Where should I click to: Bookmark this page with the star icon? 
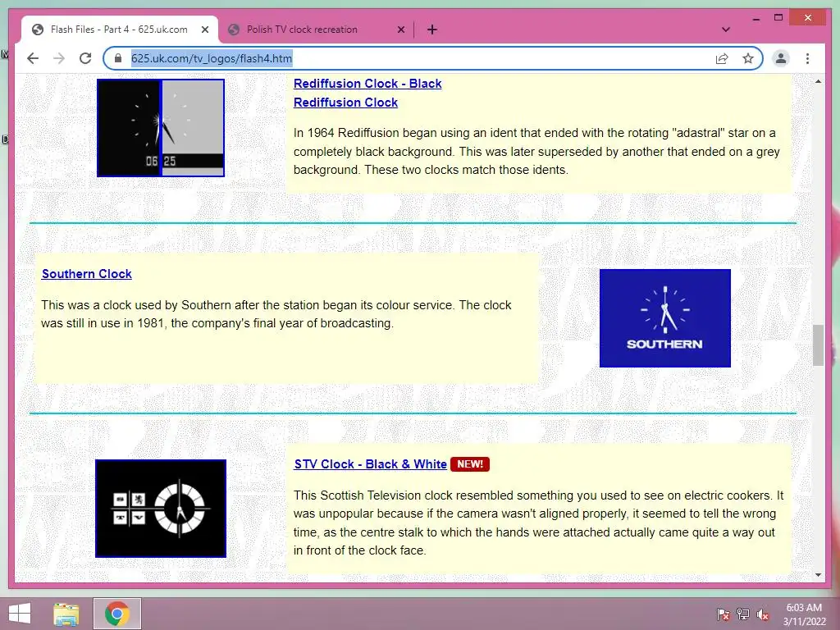pyautogui.click(x=748, y=58)
